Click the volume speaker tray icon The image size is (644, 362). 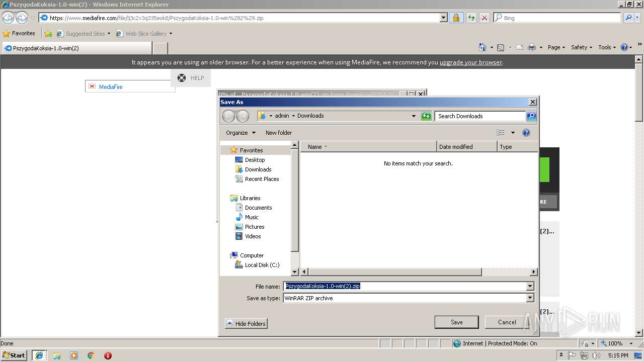pos(596,355)
